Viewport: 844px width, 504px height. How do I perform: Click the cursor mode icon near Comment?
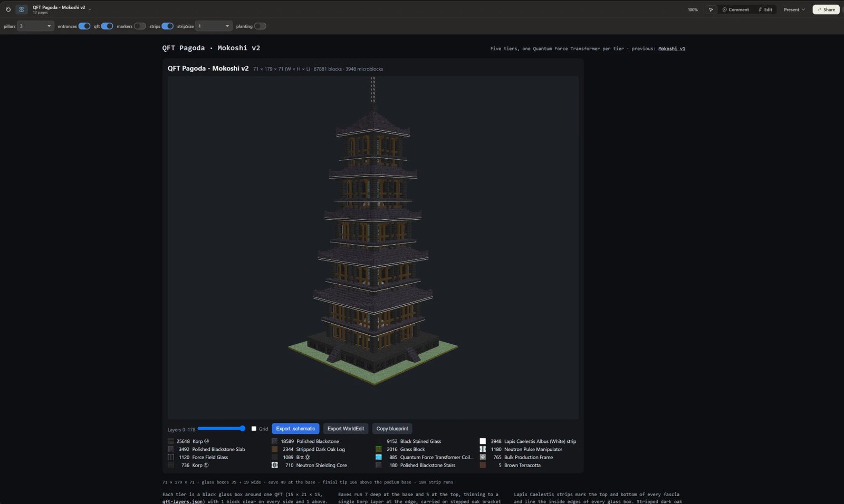pos(711,9)
